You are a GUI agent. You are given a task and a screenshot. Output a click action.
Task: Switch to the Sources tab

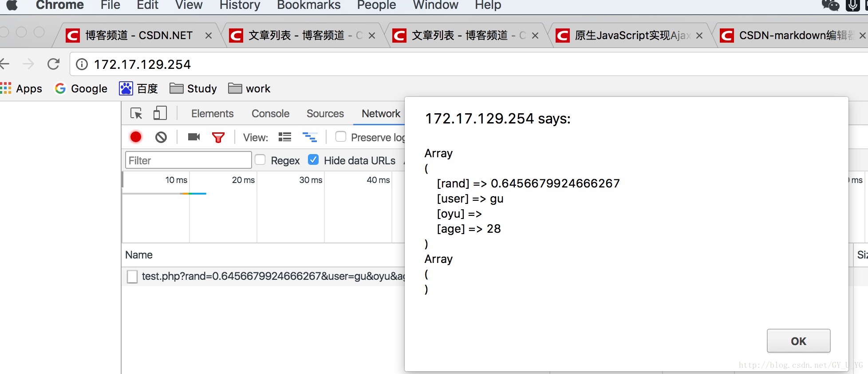(325, 114)
